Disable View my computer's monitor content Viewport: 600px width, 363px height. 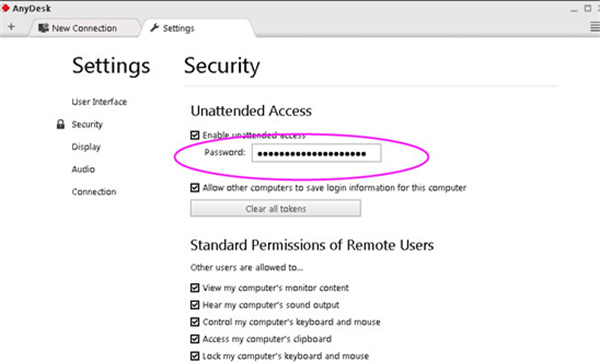pyautogui.click(x=195, y=288)
